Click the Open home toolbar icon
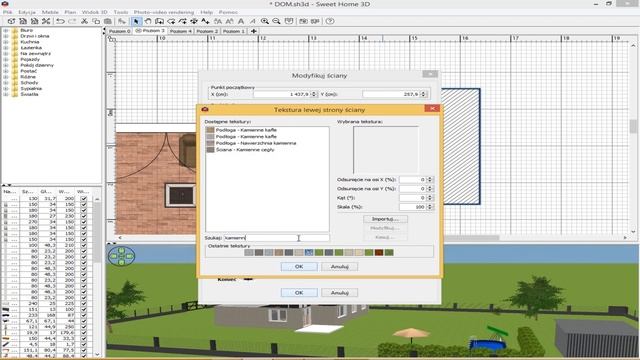Viewport: 640px width, 360px height. point(23,21)
